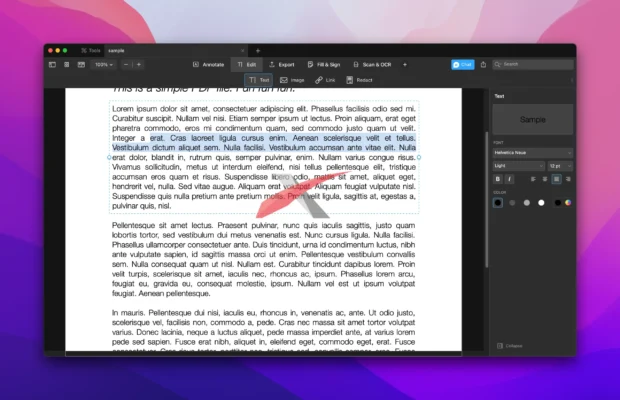Viewport: 620px width, 400px height.
Task: Click the paragraph starting 'In mauris. Pellentesque'
Action: (x=263, y=330)
